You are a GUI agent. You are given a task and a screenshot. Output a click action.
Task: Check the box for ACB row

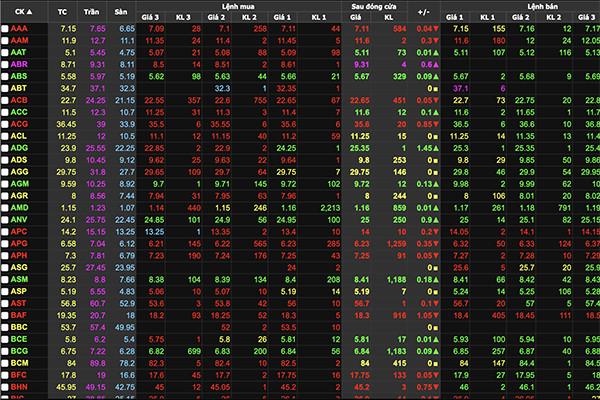pyautogui.click(x=5, y=100)
